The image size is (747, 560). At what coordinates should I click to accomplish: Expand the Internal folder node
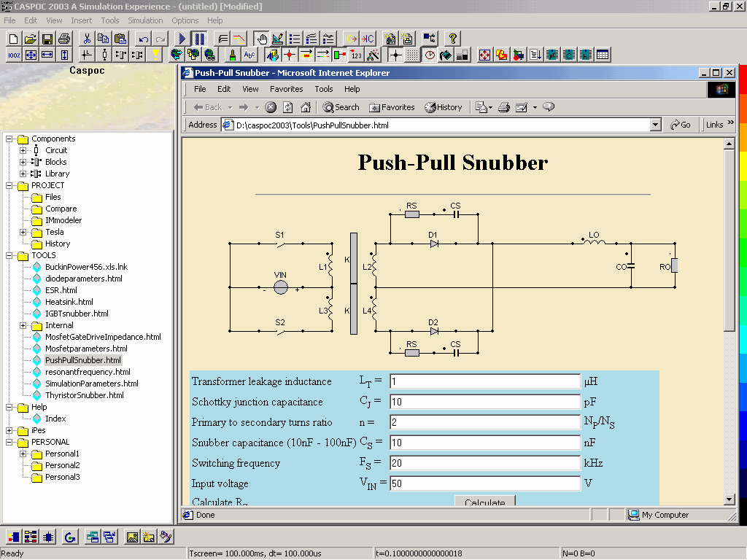click(x=23, y=326)
